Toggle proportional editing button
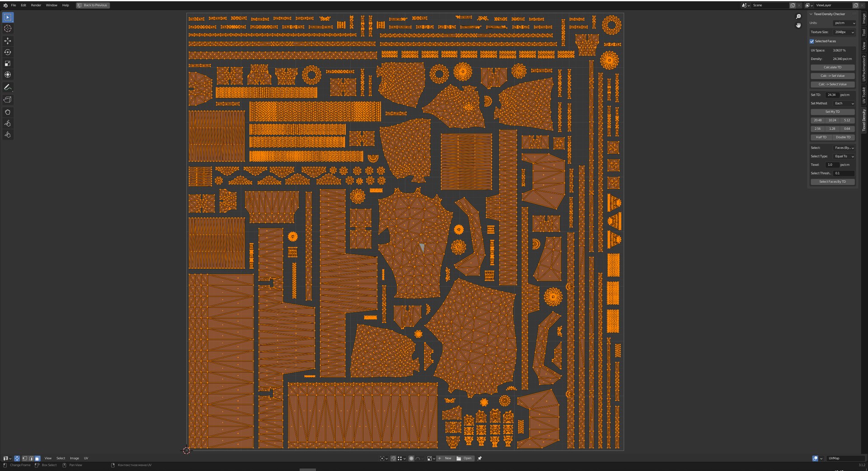 [x=411, y=458]
